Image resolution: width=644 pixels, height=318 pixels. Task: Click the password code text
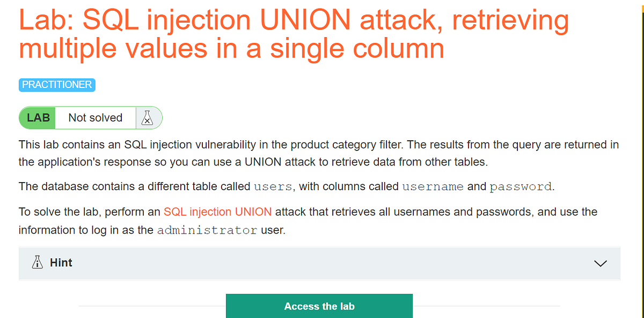click(x=520, y=186)
